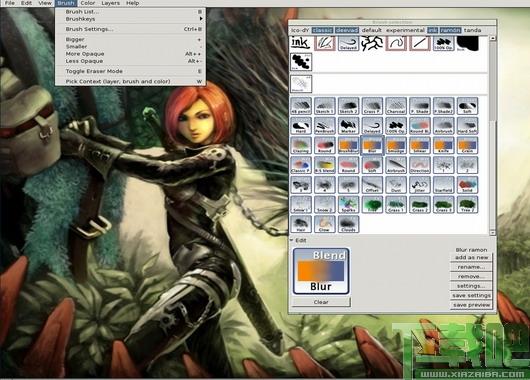Pick the P. Shade brush
The image size is (530, 380).
tap(420, 106)
